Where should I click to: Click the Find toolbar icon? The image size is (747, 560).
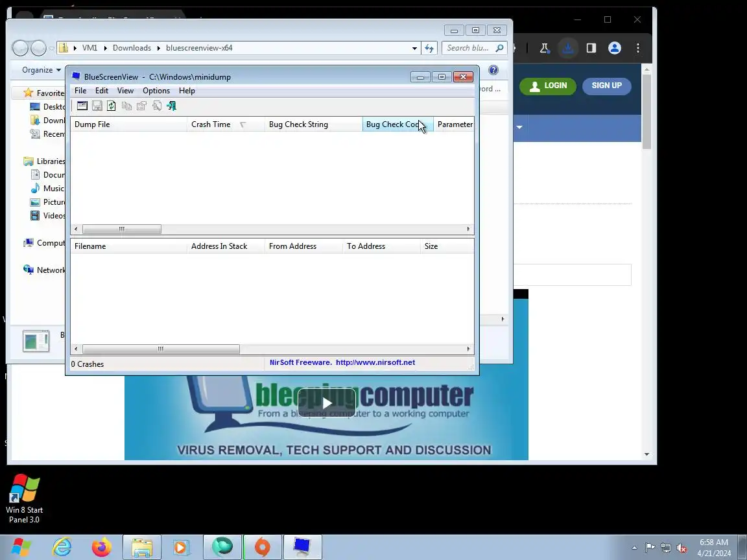pos(156,106)
